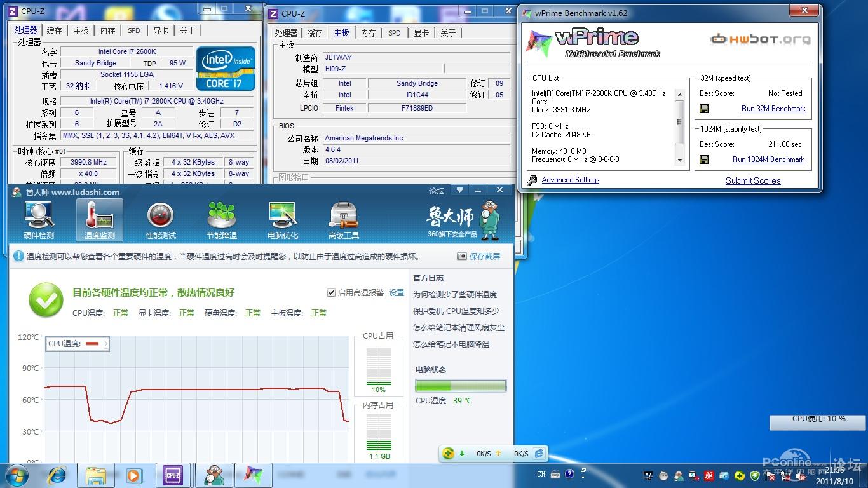
Task: Switch to 缓存 tab in left CPU-Z
Action: (x=55, y=30)
